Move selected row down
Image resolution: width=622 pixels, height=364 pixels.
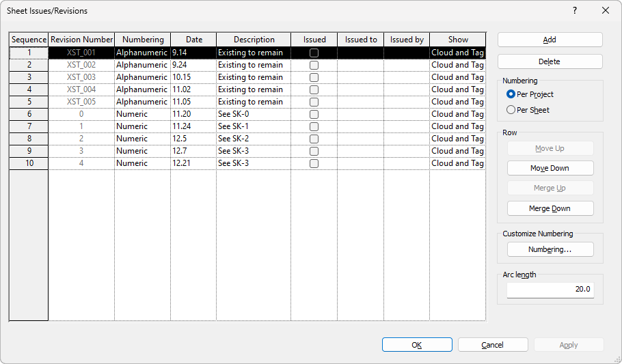(550, 168)
